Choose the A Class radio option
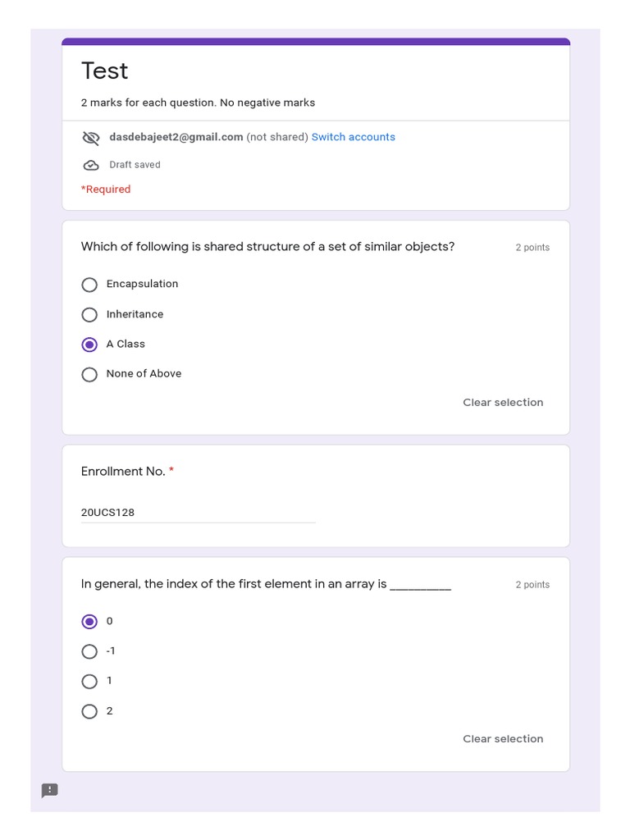Viewport: 630px width, 840px height. click(x=89, y=345)
